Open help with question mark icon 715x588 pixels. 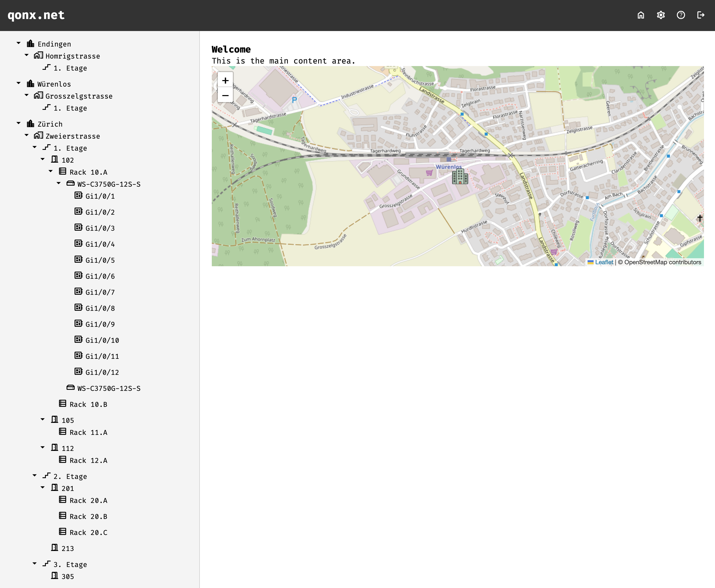680,15
